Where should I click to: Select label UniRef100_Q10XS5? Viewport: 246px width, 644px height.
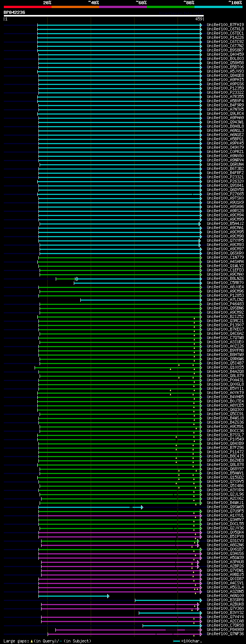(x=225, y=367)
